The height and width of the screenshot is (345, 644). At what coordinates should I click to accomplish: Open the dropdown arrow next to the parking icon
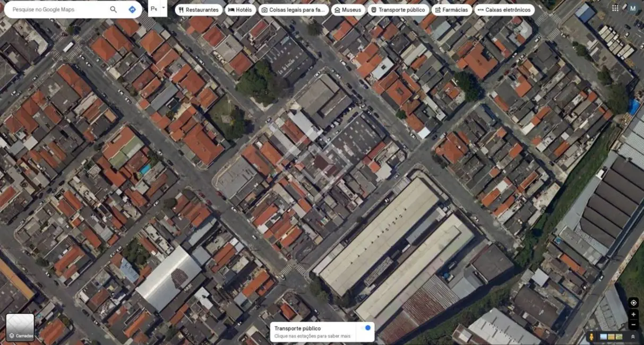164,8
